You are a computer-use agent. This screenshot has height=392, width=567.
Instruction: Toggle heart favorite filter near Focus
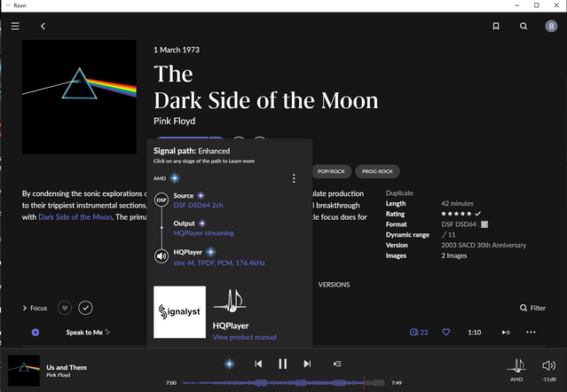(x=64, y=308)
